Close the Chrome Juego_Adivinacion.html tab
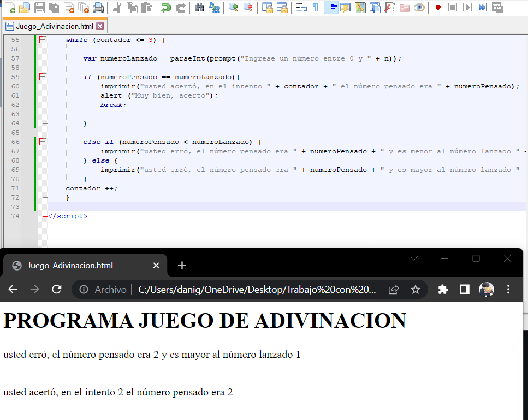 pyautogui.click(x=156, y=266)
